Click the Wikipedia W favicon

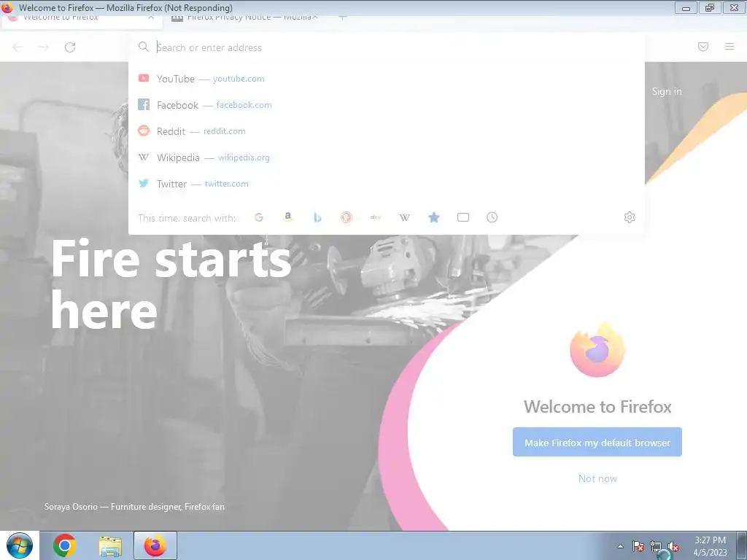pos(144,157)
